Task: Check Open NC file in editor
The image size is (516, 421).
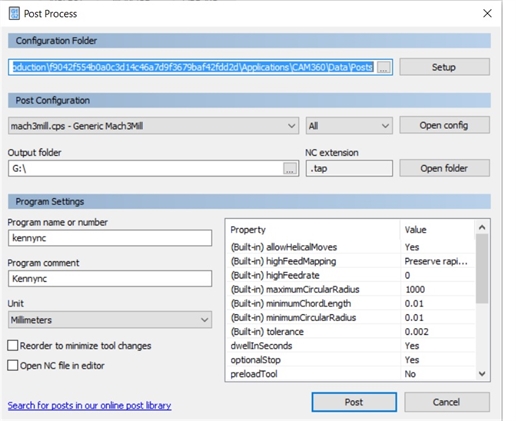Action: coord(13,365)
